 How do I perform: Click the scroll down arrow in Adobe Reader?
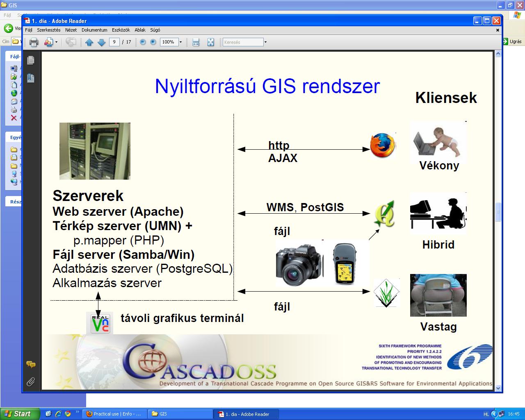coord(498,388)
